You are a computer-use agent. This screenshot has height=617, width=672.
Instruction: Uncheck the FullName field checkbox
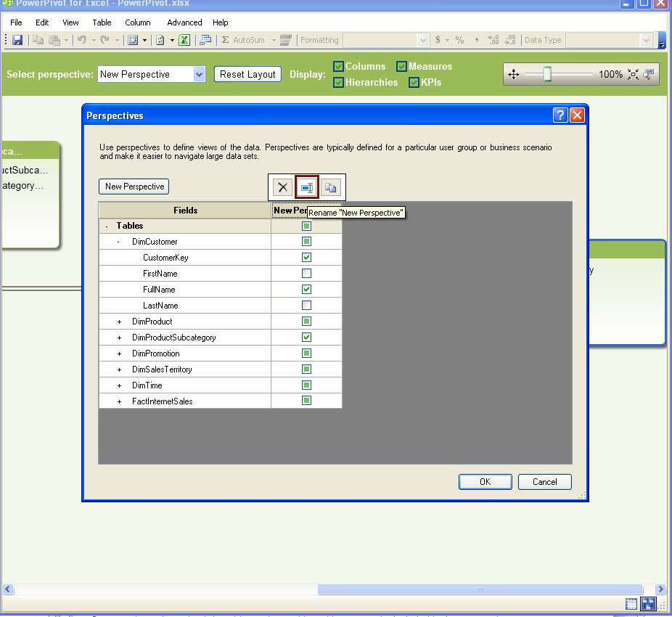tap(306, 289)
